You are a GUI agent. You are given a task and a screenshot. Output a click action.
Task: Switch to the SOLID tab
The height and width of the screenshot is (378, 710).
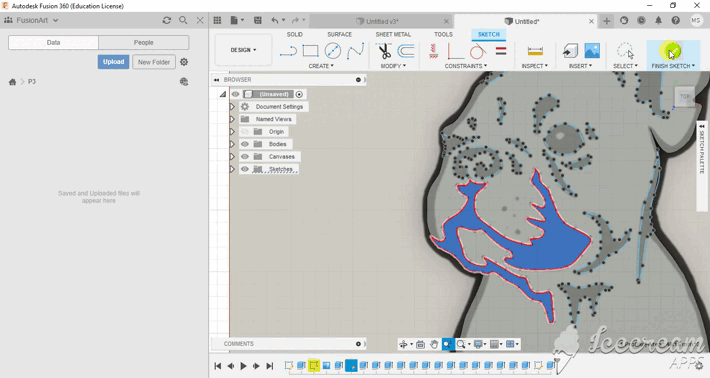(294, 34)
